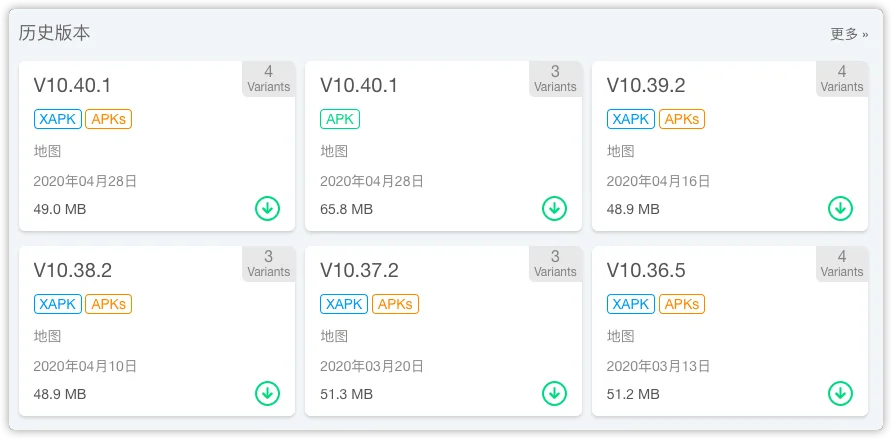Click the 65.8 MB file size
The height and width of the screenshot is (439, 892).
pyautogui.click(x=346, y=209)
